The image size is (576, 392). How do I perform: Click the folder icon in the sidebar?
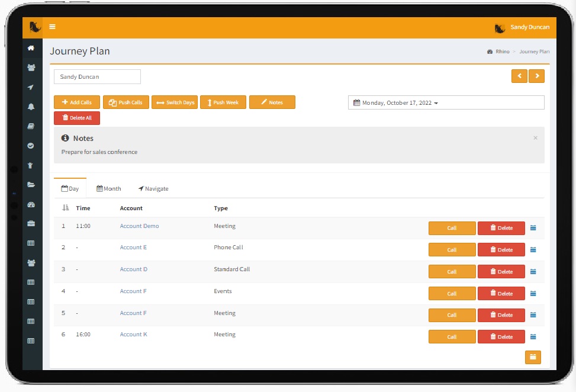click(x=31, y=185)
